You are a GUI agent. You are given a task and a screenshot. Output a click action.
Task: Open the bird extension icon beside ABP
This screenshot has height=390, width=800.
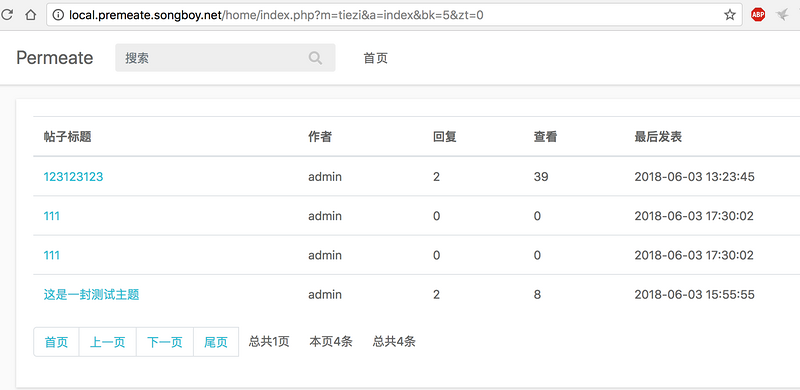[783, 15]
